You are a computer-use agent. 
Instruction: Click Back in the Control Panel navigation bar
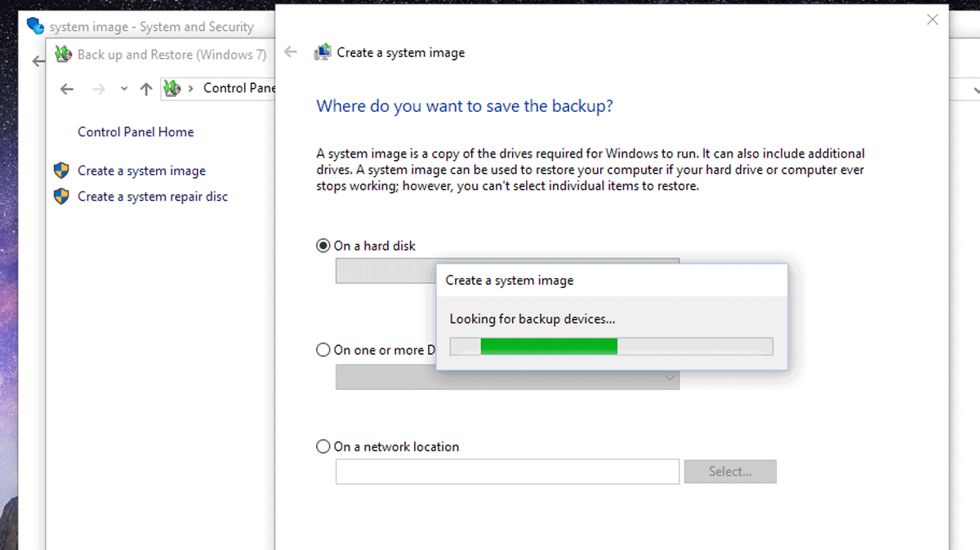tap(67, 89)
